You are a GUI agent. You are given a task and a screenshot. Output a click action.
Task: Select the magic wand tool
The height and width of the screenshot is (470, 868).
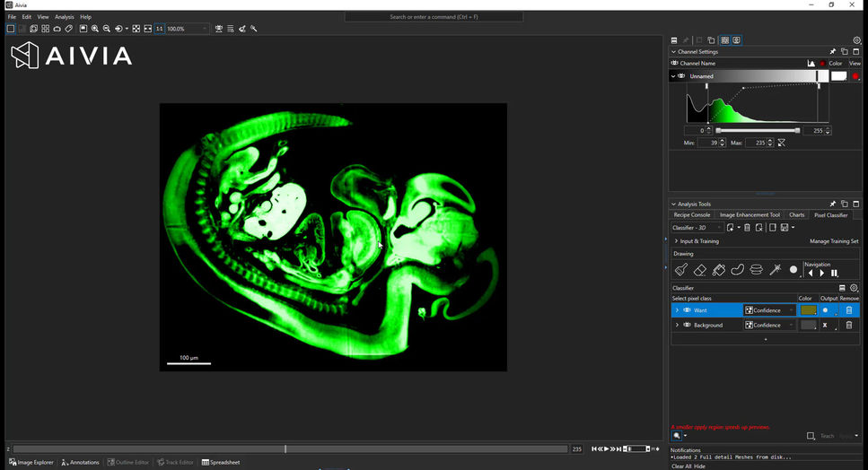click(775, 269)
